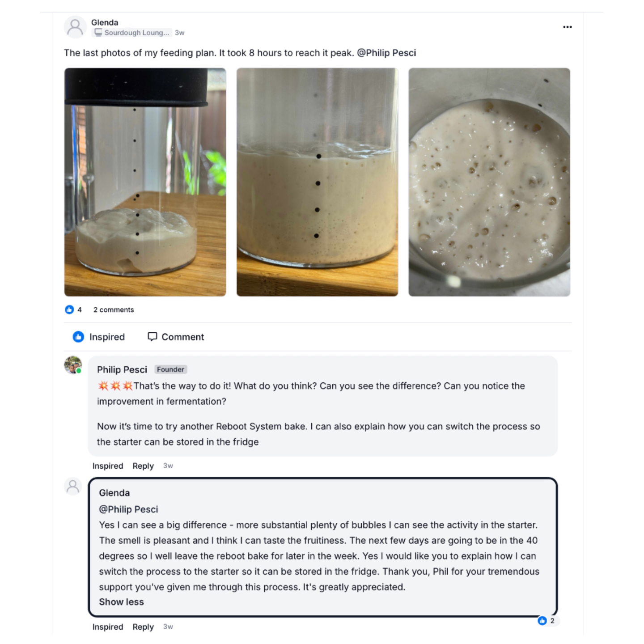This screenshot has height=644, width=644.
Task: View the 4 post reactions count
Action: tap(73, 309)
